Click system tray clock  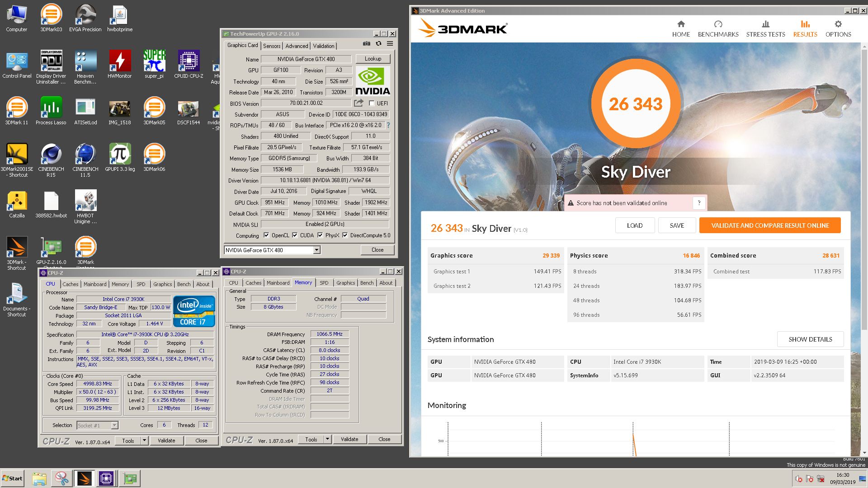tap(842, 479)
